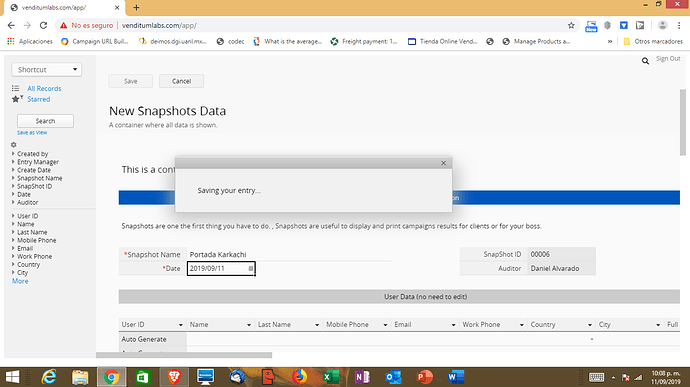The image size is (690, 387).
Task: Click the Auto Generate User ID cell
Action: (152, 339)
